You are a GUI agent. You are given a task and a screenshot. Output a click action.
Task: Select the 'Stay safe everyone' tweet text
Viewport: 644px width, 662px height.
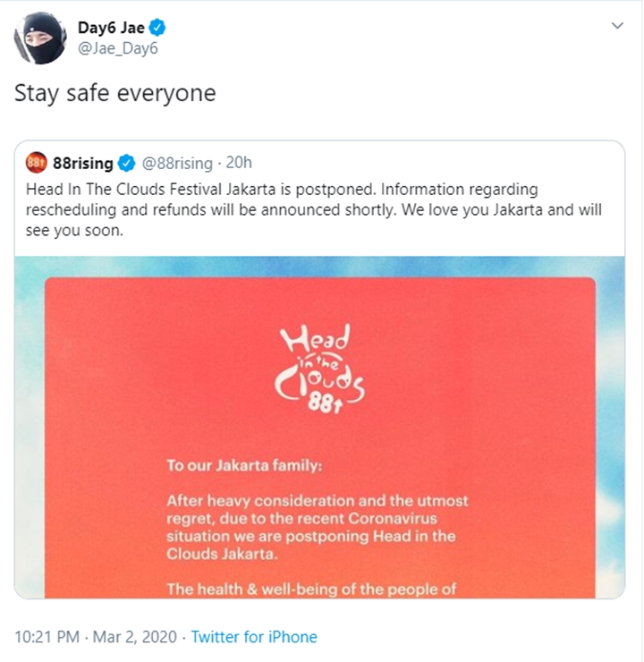click(x=115, y=93)
